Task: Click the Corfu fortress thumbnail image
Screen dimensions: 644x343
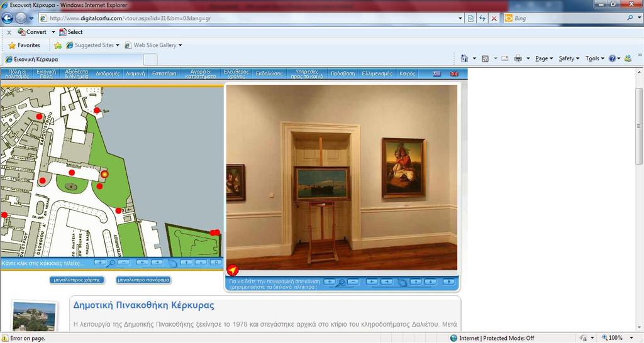Action: click(x=34, y=317)
